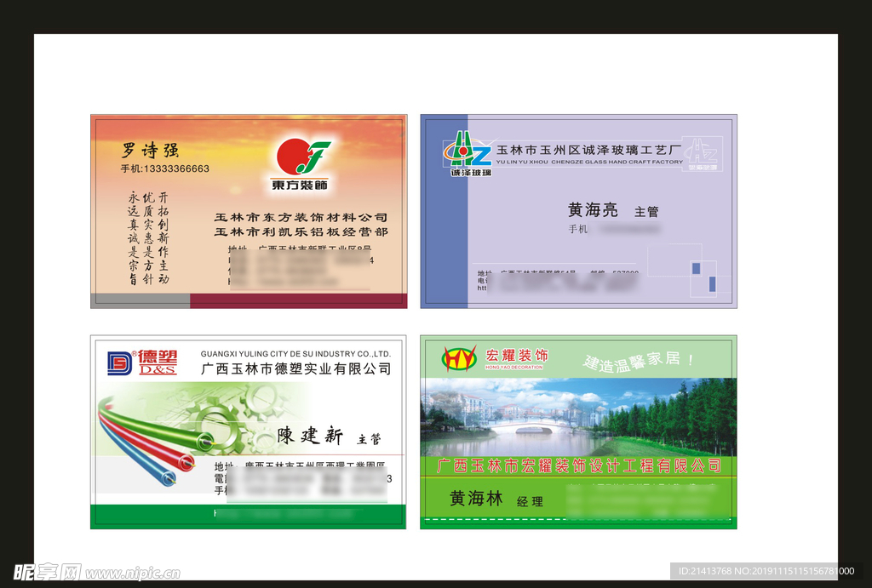Click the 广西玉林市德塑实业有限公司 title
The image size is (872, 588).
[x=295, y=369]
